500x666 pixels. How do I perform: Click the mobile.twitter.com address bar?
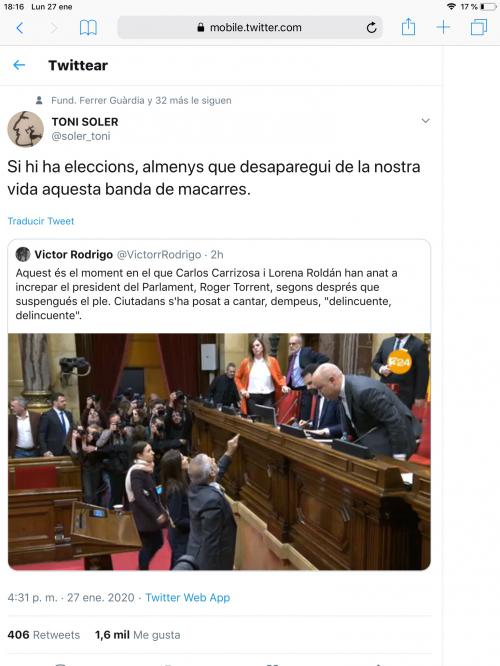(250, 28)
